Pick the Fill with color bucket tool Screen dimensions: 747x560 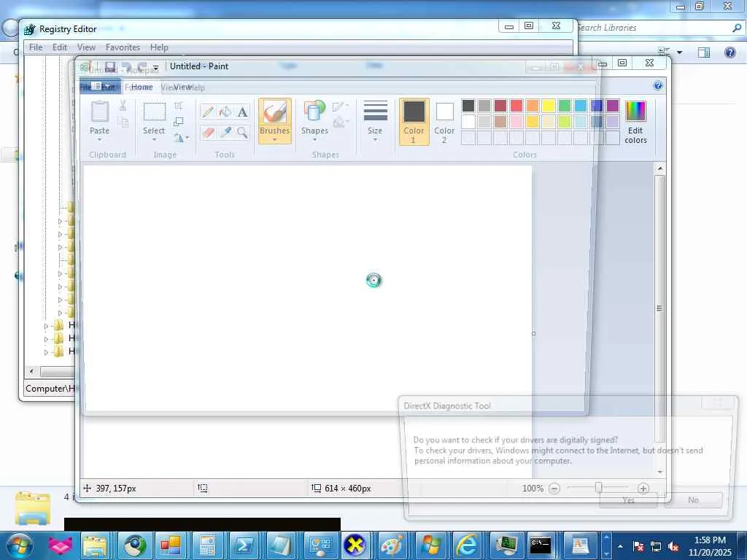point(225,112)
